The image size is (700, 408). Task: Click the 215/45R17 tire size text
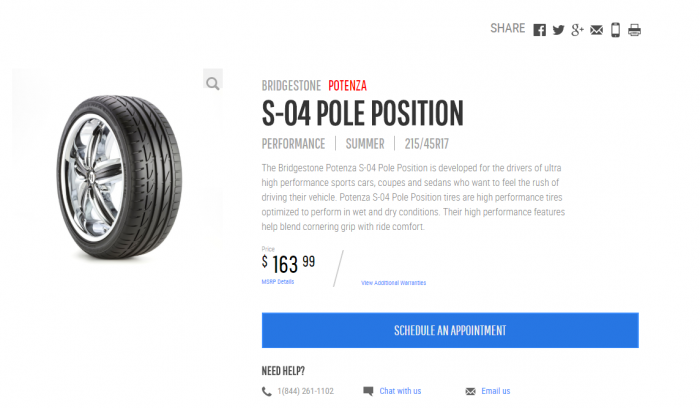pos(428,144)
